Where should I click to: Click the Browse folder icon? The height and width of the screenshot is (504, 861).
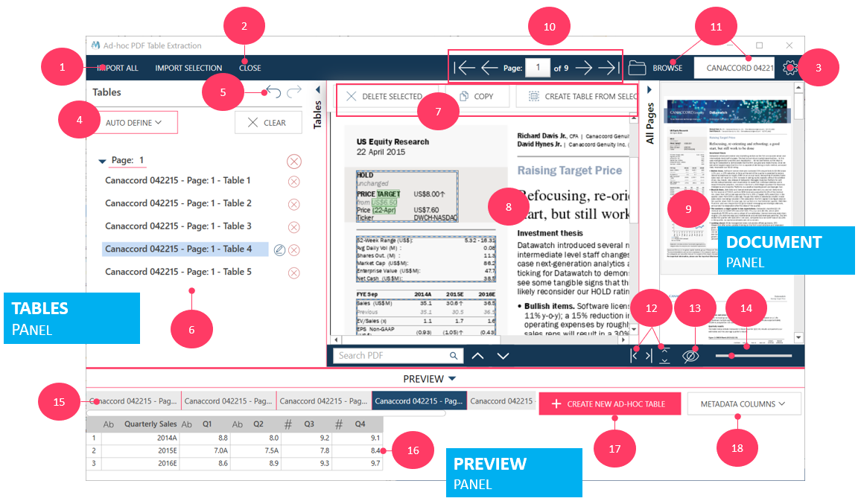point(637,68)
